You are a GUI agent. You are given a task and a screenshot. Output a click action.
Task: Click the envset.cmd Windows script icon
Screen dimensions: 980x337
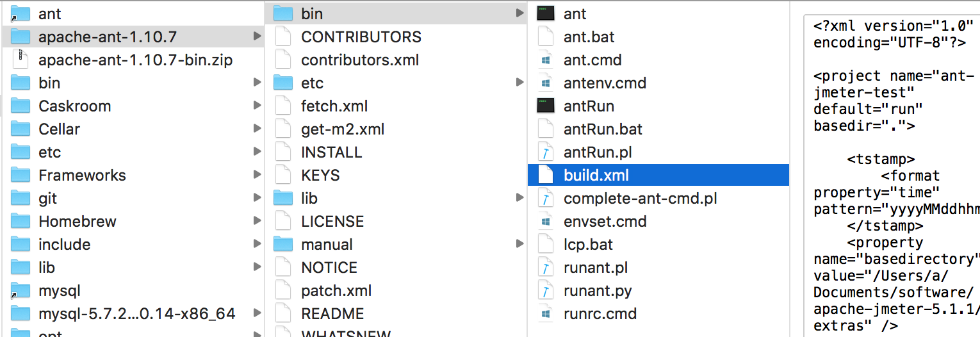coord(546,221)
